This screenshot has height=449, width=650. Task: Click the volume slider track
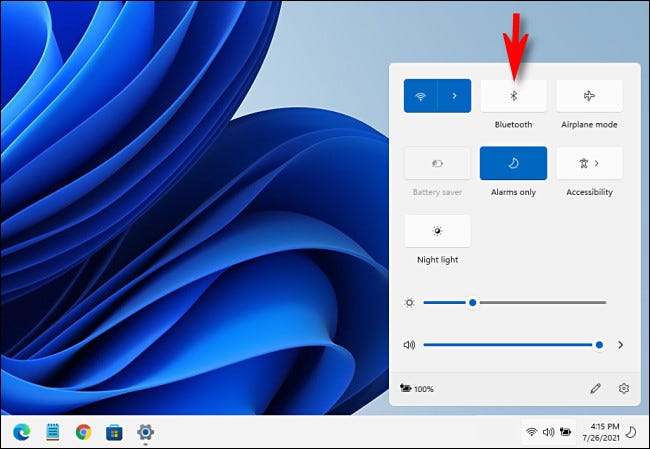click(510, 345)
